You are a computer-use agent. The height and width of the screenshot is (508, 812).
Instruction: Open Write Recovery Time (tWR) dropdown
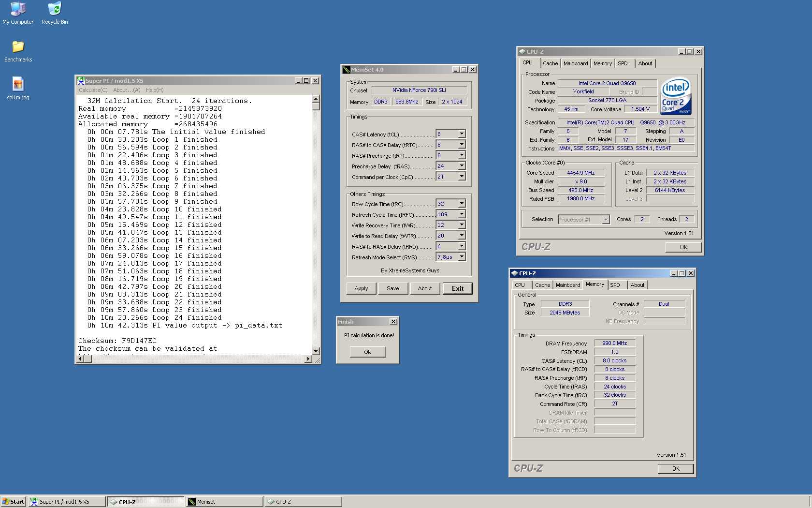click(462, 225)
